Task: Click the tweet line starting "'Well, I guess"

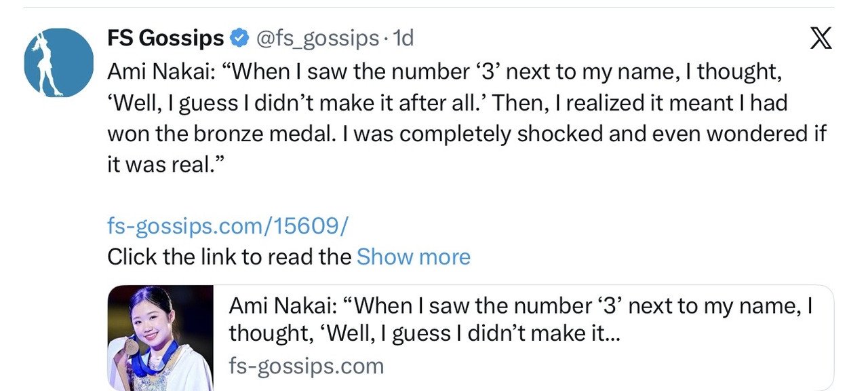Action: click(448, 103)
